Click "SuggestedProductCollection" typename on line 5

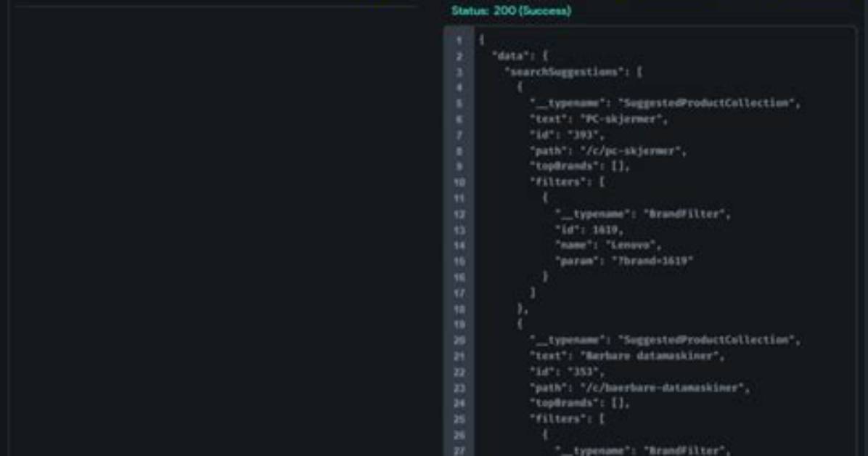(706, 103)
